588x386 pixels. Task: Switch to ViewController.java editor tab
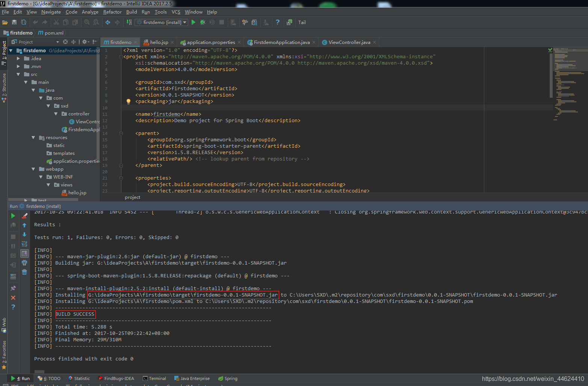click(x=349, y=42)
